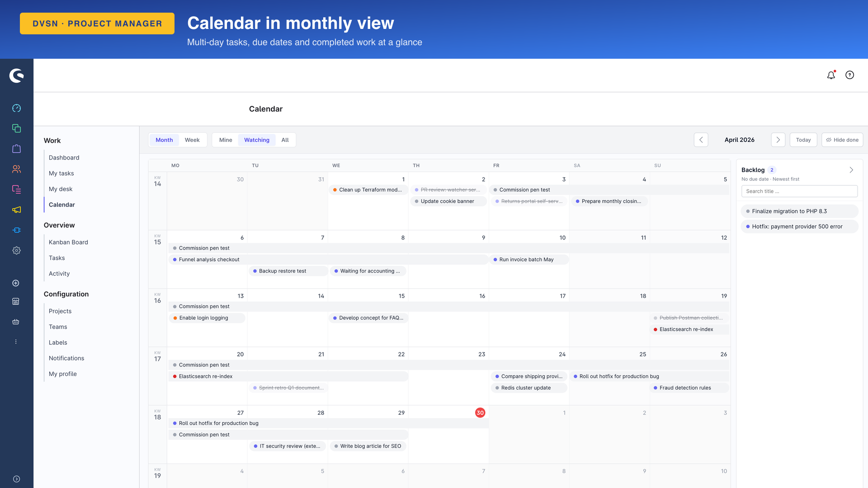Open Write blog article for SEO task
Screen dimensions: 868x488
pyautogui.click(x=368, y=446)
